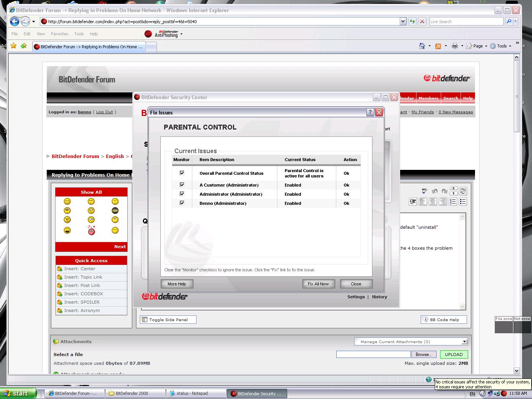Click the Close button in Fix Issues
This screenshot has width=532, height=399.
point(356,284)
